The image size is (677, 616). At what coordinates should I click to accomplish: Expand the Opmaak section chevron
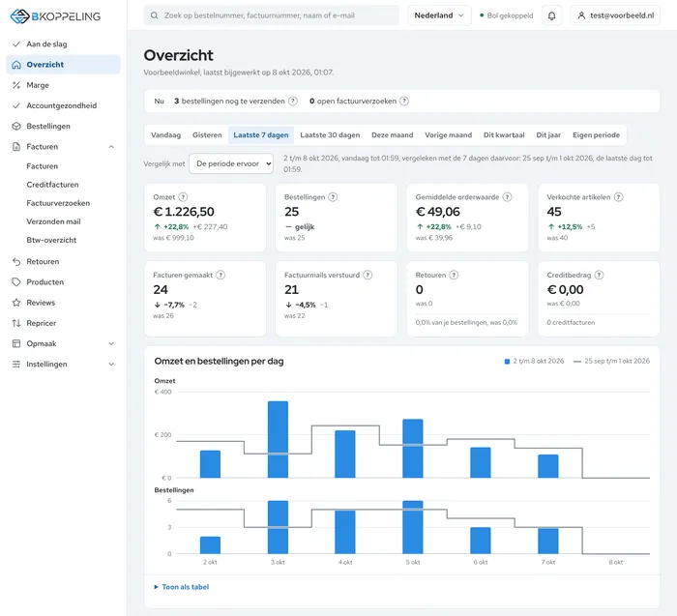tap(111, 343)
